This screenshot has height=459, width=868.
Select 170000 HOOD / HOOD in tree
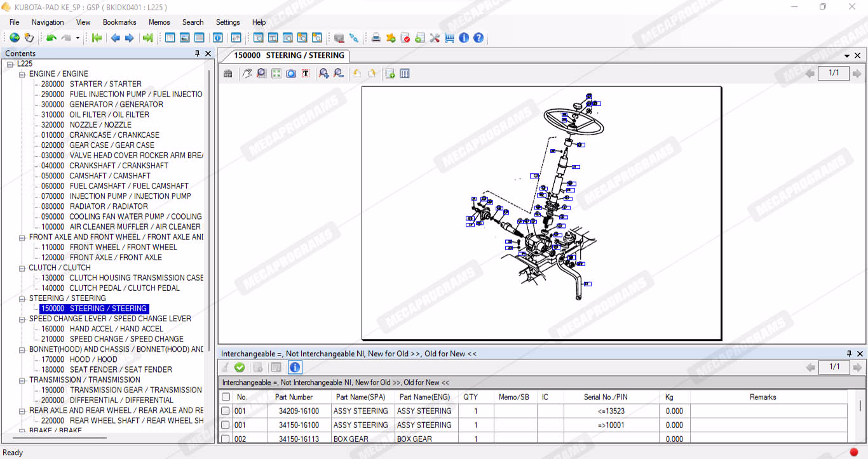click(x=93, y=359)
